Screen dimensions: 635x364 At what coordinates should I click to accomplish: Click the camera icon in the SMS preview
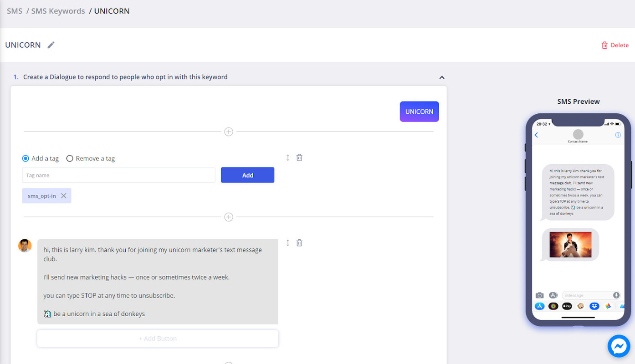(x=539, y=295)
